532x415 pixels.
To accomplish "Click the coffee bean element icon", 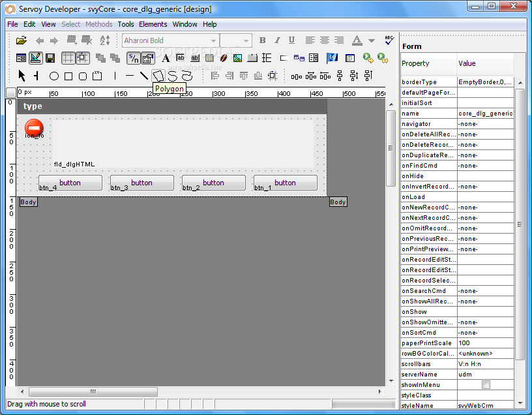I will (224, 58).
